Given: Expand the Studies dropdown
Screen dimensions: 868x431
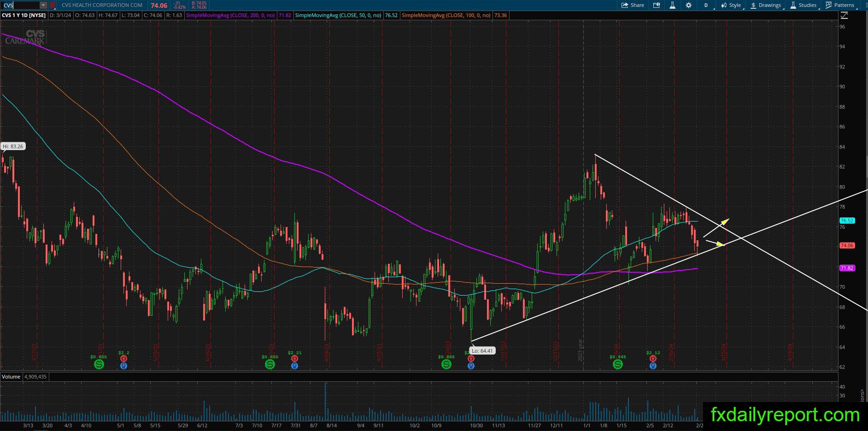Looking at the screenshot, I should click(x=803, y=5).
